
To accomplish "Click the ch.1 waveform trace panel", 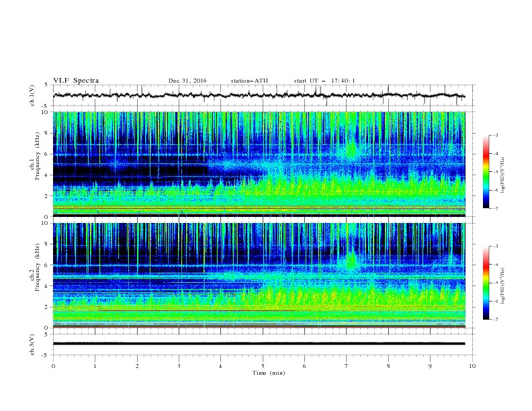I will pos(263,95).
